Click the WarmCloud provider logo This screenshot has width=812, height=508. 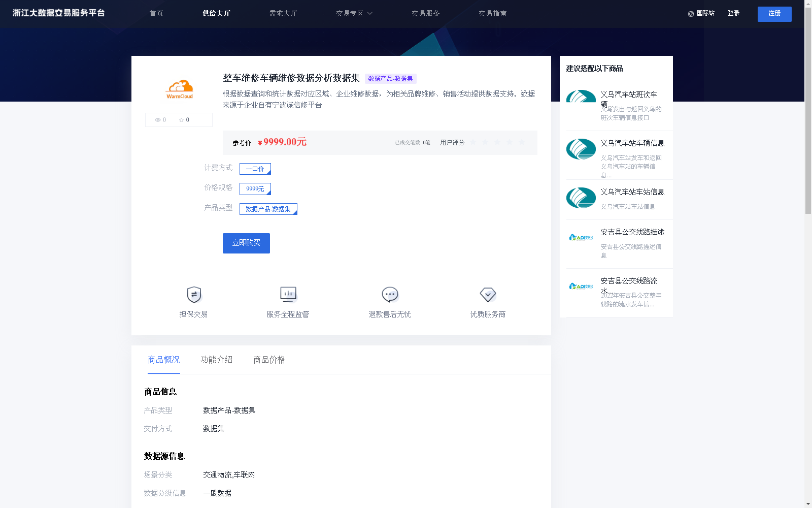[180, 89]
